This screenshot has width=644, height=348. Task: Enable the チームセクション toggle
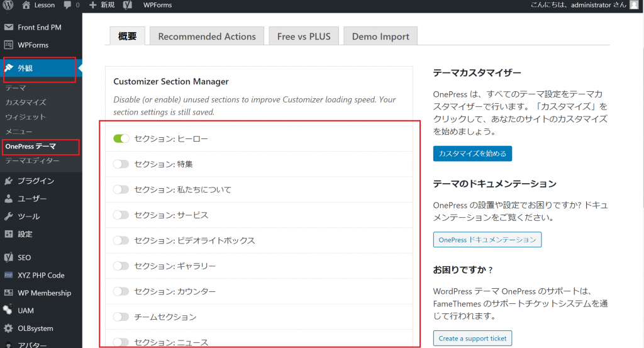[x=121, y=317]
